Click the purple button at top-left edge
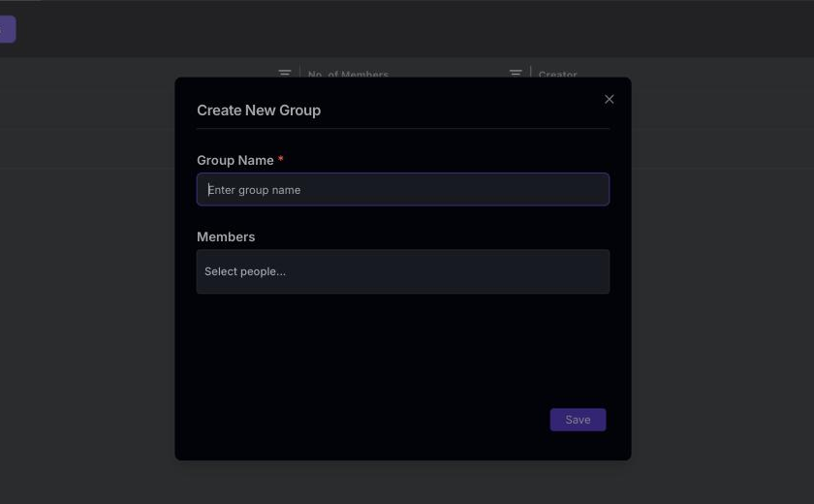Screen dimensions: 814x504 point(8,29)
